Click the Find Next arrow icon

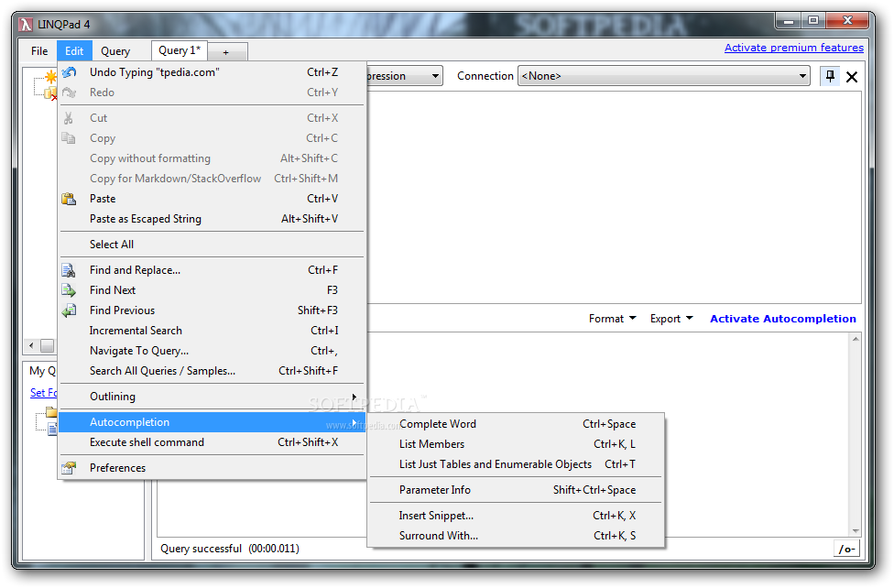pyautogui.click(x=69, y=290)
